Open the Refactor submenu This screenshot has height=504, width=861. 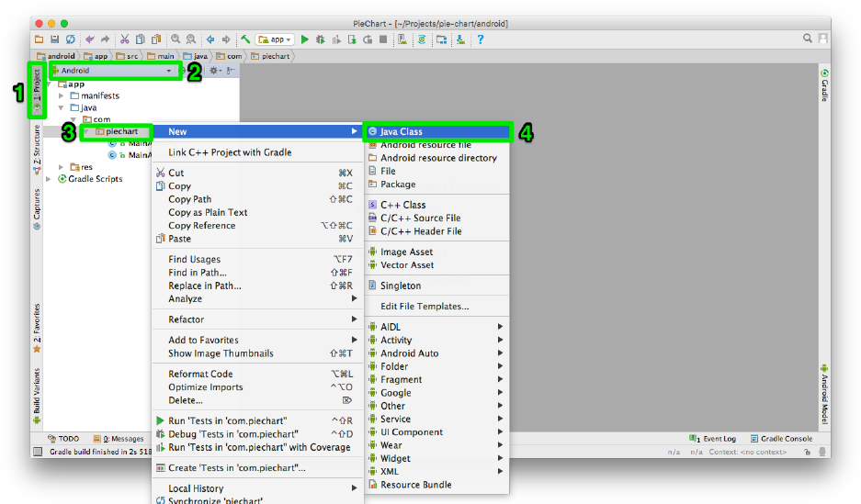pos(257,319)
